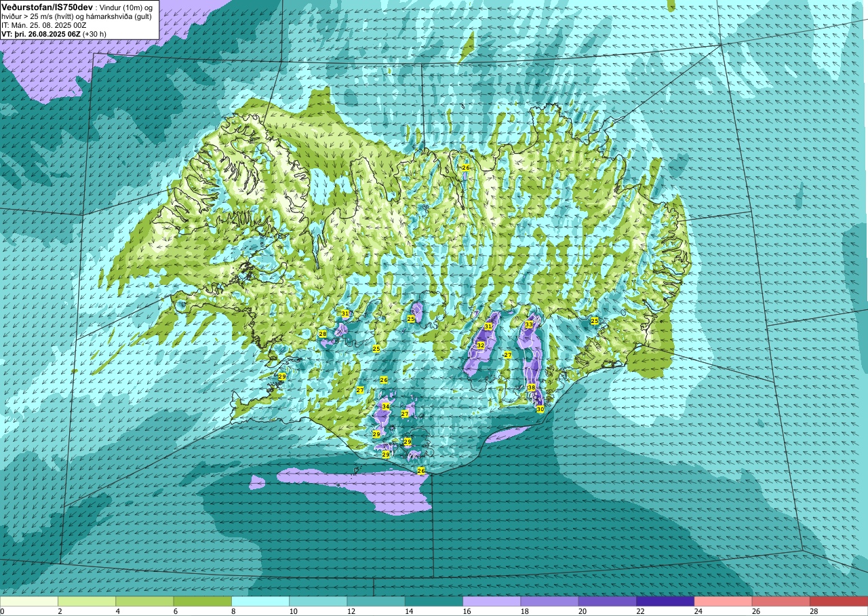This screenshot has height=616, width=868.
Task: Click the '16' legend scale label
Action: pyautogui.click(x=467, y=611)
